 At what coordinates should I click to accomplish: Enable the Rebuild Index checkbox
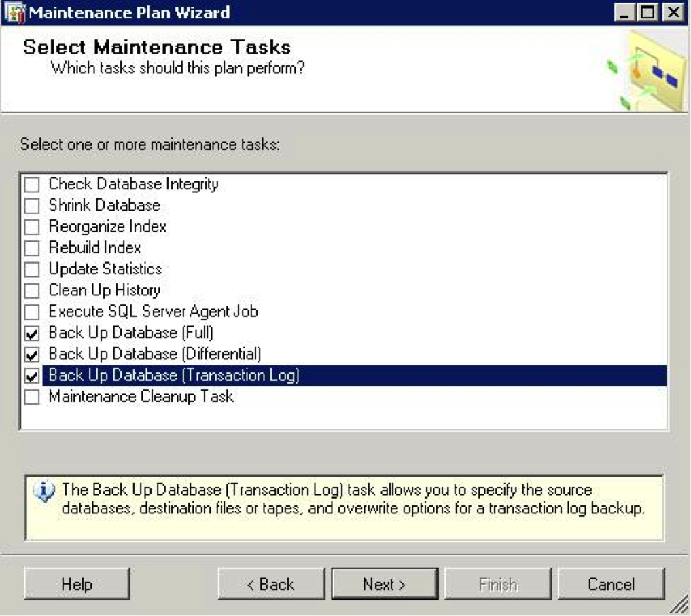point(32,249)
